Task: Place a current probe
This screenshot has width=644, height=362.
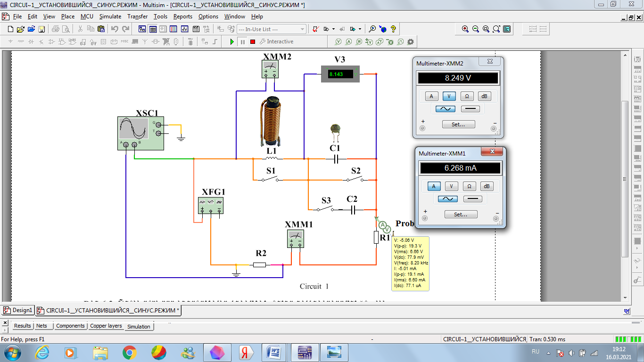Action: (x=348, y=41)
